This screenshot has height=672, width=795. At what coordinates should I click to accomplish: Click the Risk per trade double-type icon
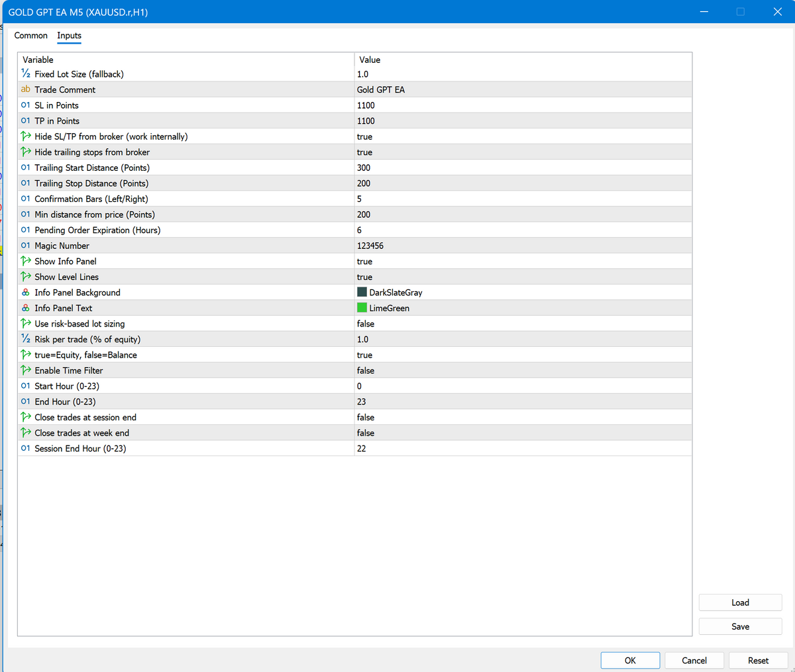click(x=25, y=339)
